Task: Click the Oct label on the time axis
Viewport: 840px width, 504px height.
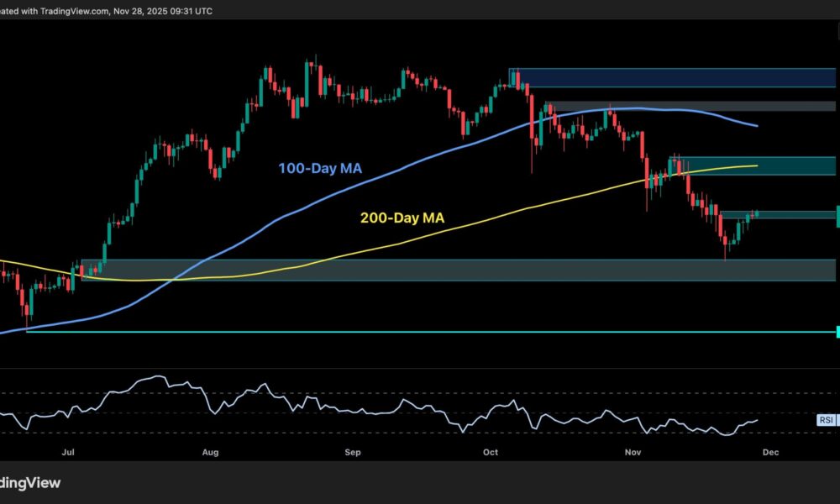Action: coord(489,452)
